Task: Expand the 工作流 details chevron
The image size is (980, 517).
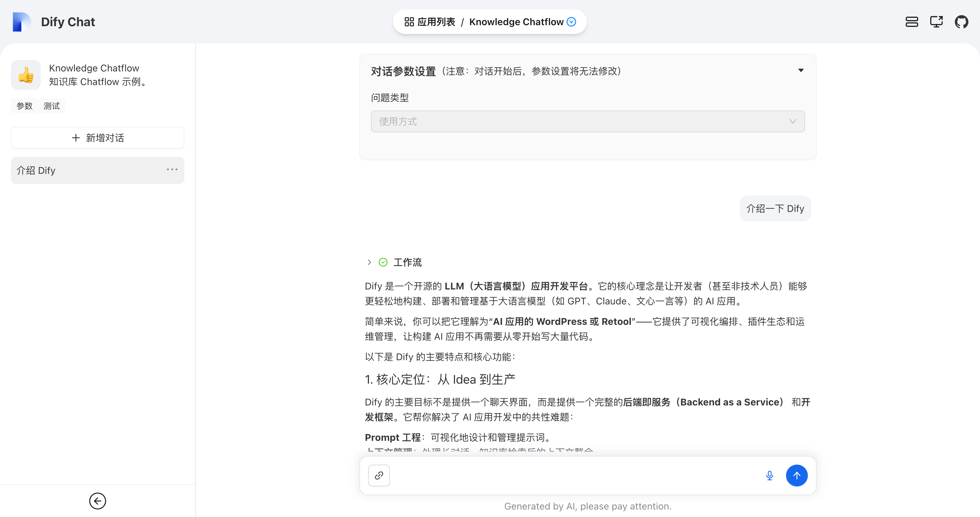Action: pyautogui.click(x=369, y=262)
